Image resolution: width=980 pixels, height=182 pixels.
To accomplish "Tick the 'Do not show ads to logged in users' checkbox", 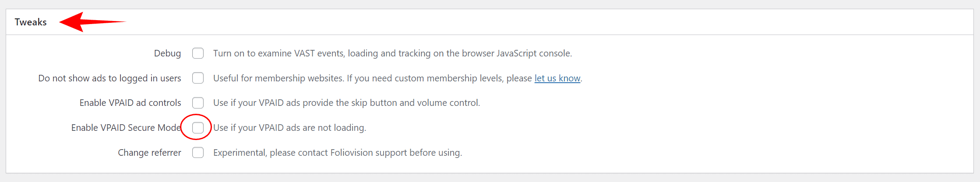I will (198, 78).
